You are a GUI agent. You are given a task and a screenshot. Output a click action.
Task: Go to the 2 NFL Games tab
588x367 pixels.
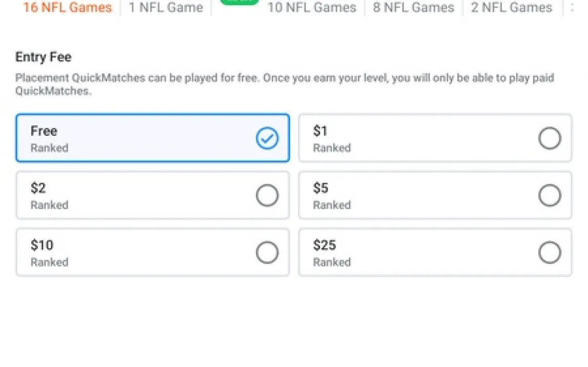pyautogui.click(x=512, y=8)
